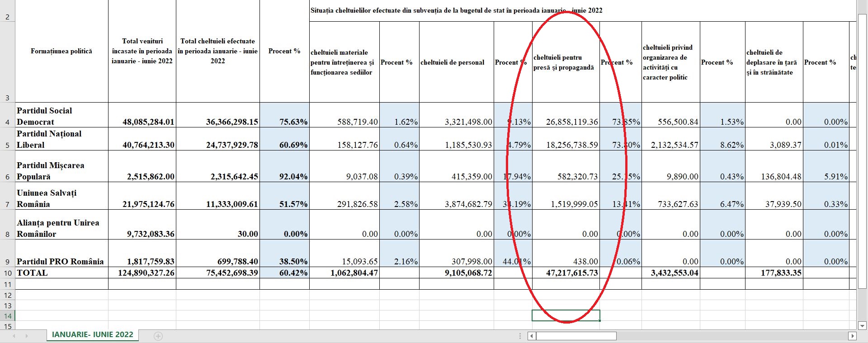Select the Partidul PRO România 38.50% cell
Viewport: 868px width, 343px height.
284,261
